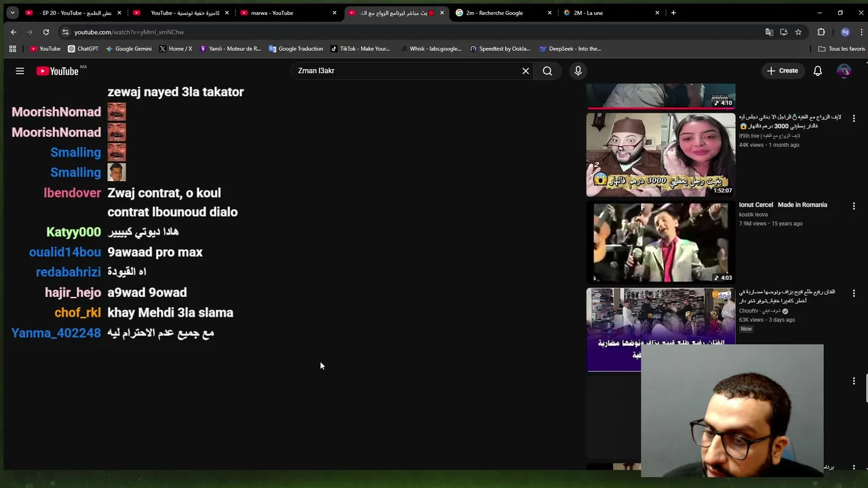The image size is (868, 488).
Task: Open the 'Yamli - Moteur de R...' bookmark
Action: click(x=230, y=49)
